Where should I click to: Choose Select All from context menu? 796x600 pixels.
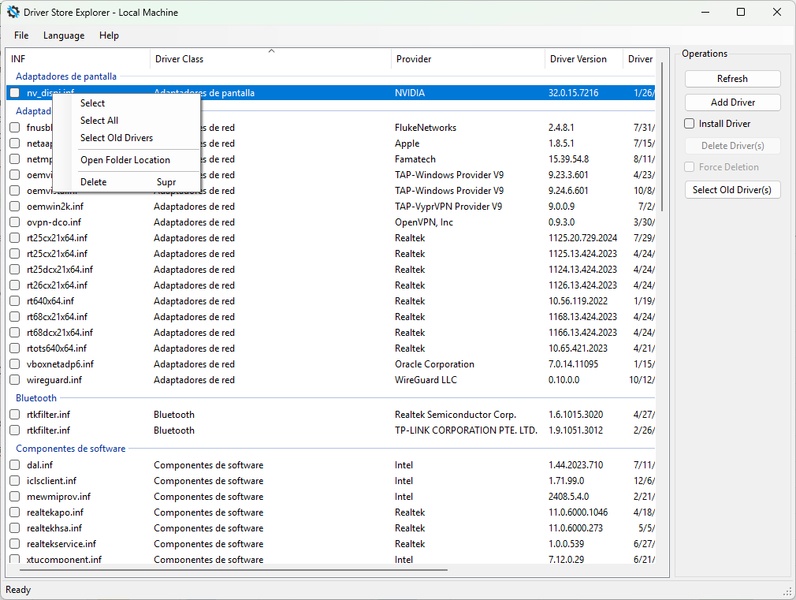[99, 121]
